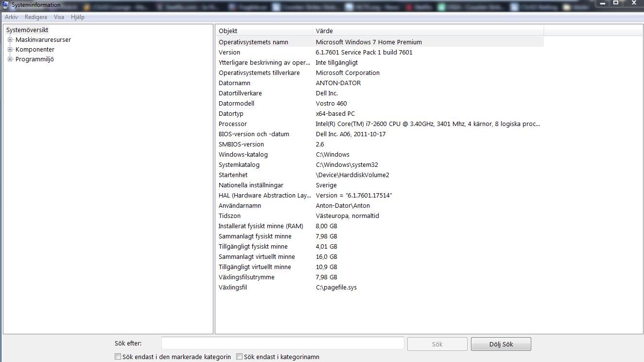The width and height of the screenshot is (644, 362).
Task: Click the value Dell Inc. A06, 2011-10-17
Action: click(351, 134)
